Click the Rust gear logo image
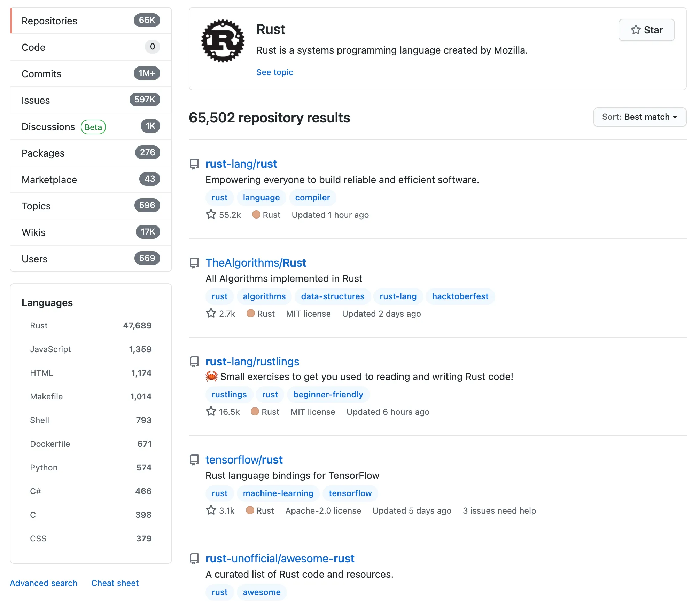This screenshot has height=602, width=700. [223, 41]
